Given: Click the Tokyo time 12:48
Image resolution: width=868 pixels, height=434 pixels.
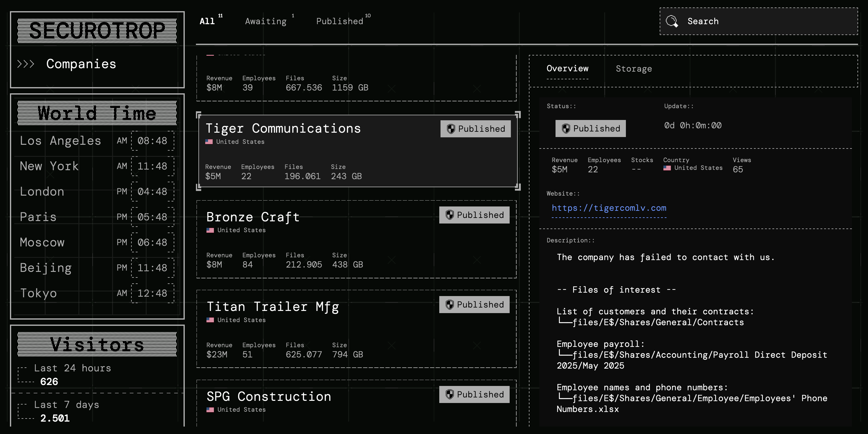Looking at the screenshot, I should (x=152, y=293).
